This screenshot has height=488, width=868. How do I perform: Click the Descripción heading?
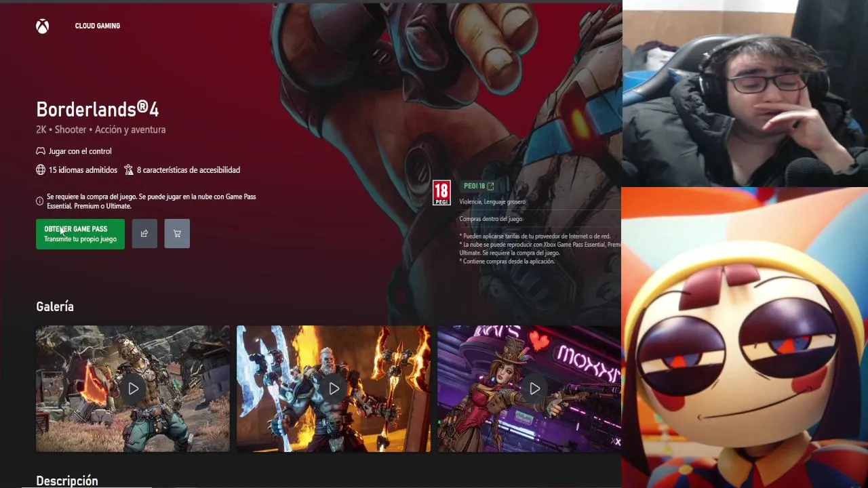point(67,481)
